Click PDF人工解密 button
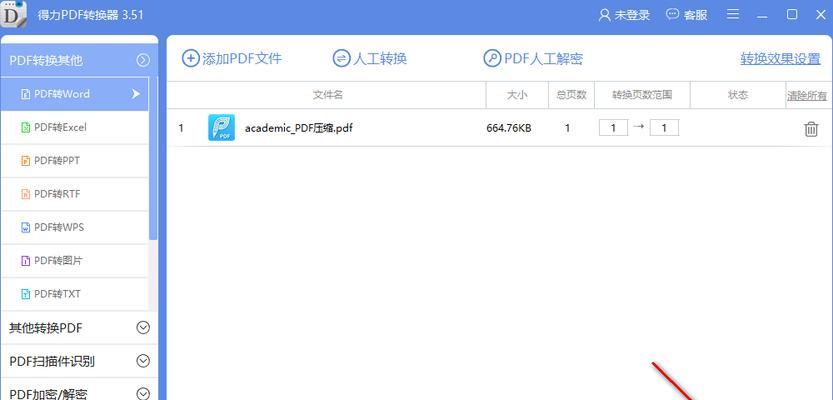Viewport: 833px width, 400px height. (533, 58)
